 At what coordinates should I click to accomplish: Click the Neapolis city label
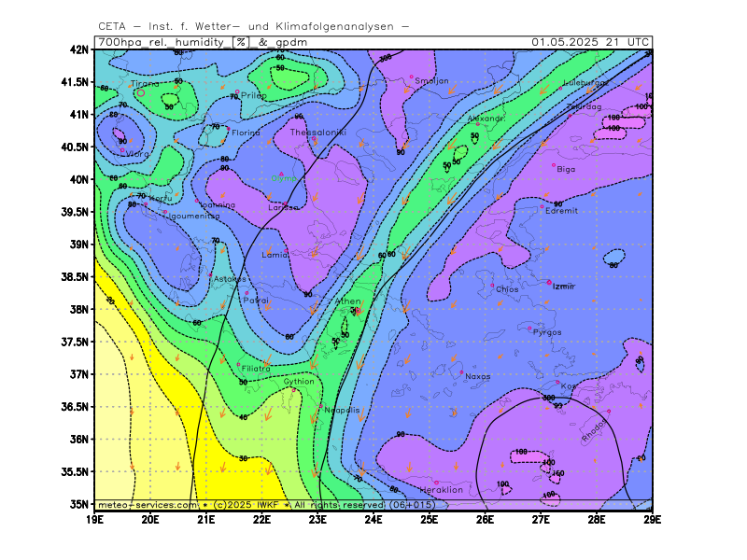[342, 410]
